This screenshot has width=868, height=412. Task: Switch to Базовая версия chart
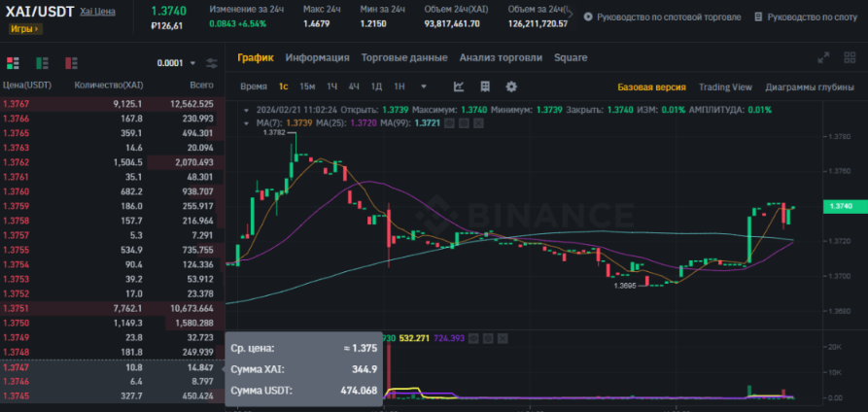point(651,86)
